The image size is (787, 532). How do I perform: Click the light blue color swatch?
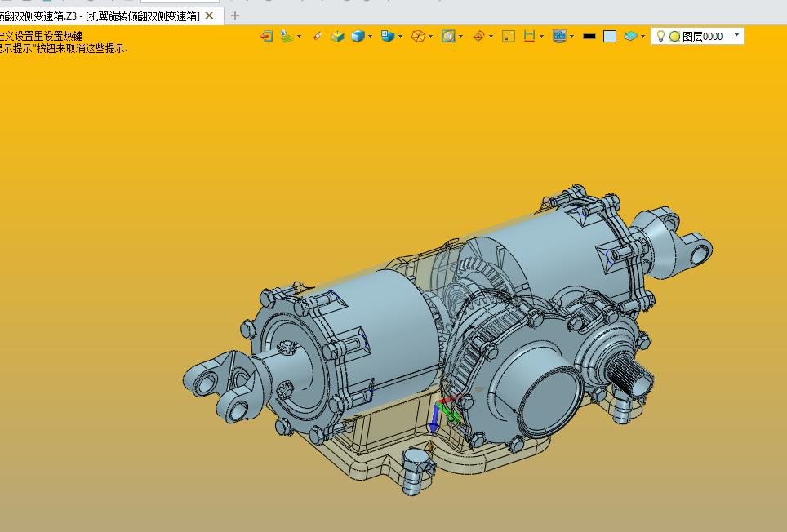point(610,36)
